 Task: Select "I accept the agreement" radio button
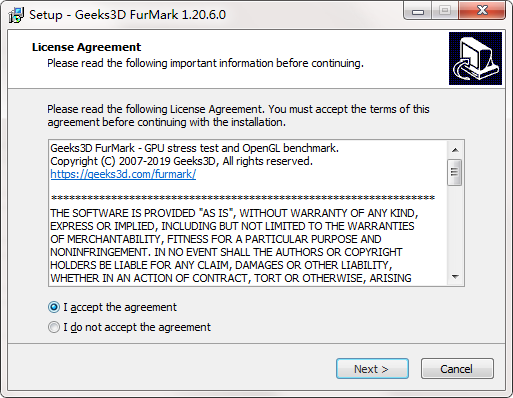tap(54, 307)
